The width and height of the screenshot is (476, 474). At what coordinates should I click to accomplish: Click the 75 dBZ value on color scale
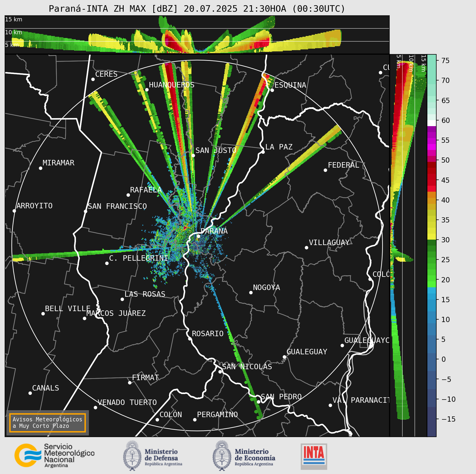click(x=445, y=61)
